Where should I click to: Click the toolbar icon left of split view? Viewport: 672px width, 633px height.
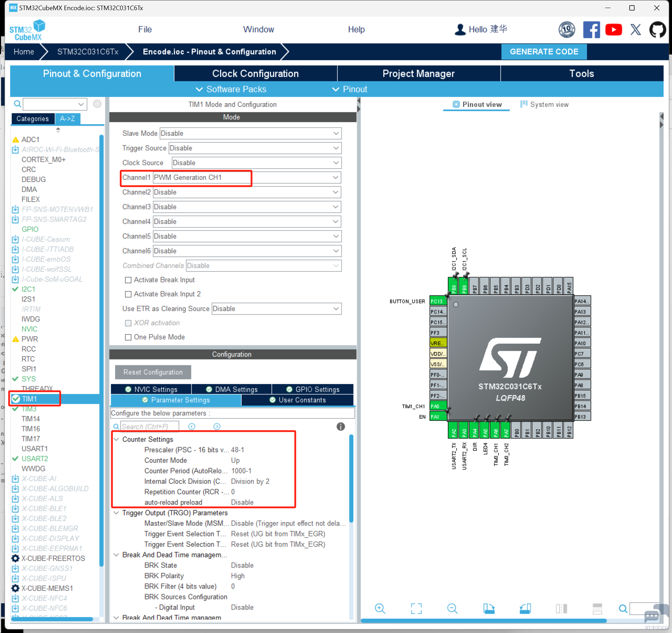(525, 609)
